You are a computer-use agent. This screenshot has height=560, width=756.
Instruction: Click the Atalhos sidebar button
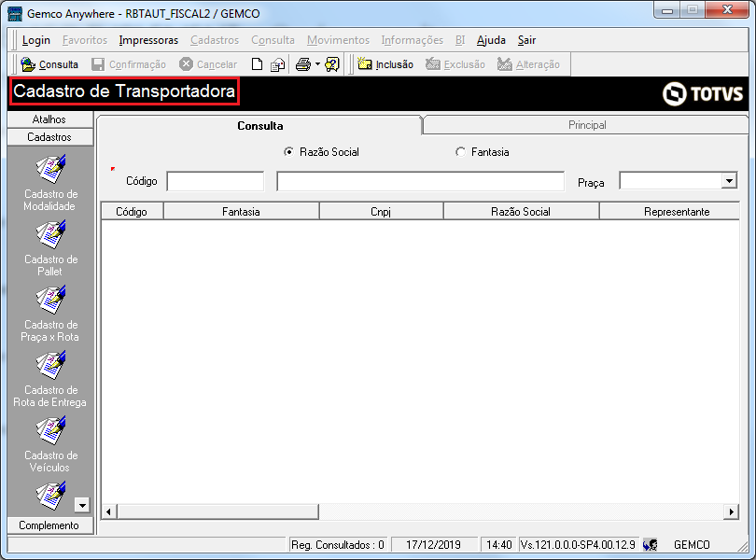50,119
